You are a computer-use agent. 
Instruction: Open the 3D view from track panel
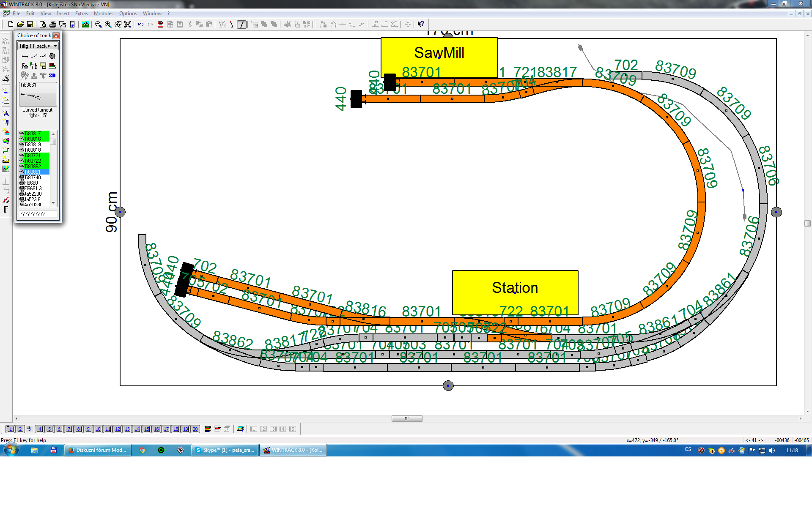pyautogui.click(x=52, y=76)
